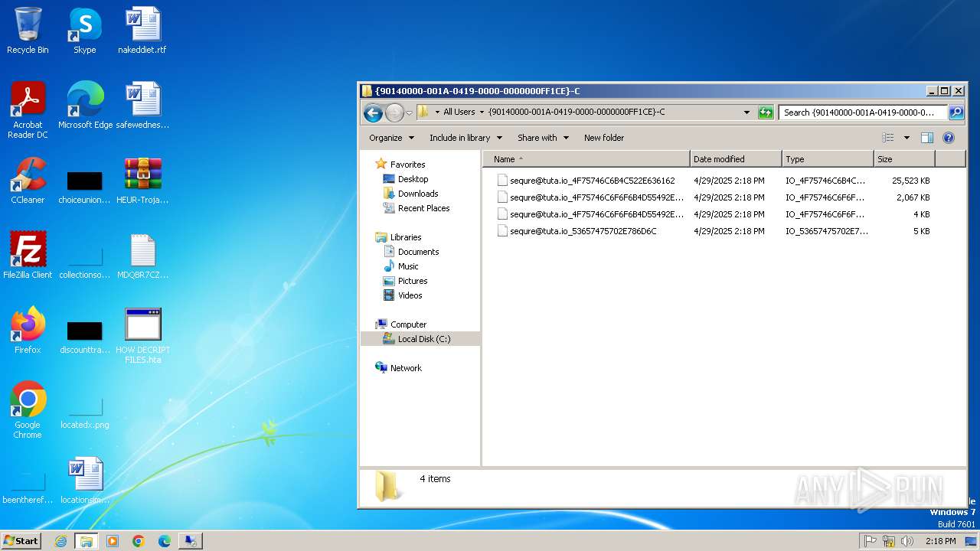Select the safewednes... Word document icon

[142, 106]
